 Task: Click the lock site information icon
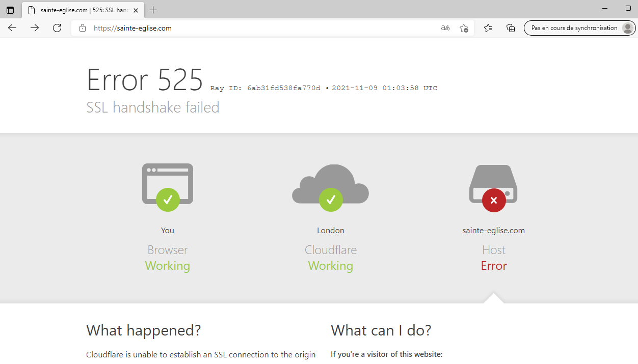[83, 28]
